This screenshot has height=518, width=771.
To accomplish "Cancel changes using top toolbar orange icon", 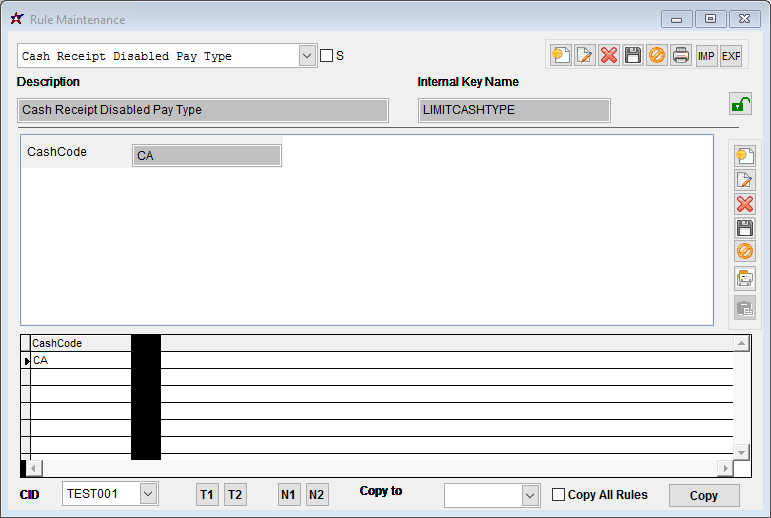I will [x=657, y=56].
